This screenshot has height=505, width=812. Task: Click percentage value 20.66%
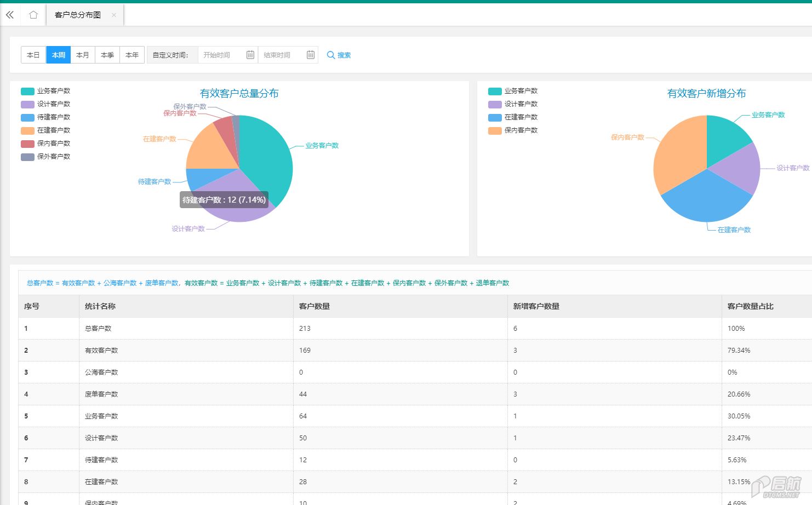pos(739,394)
